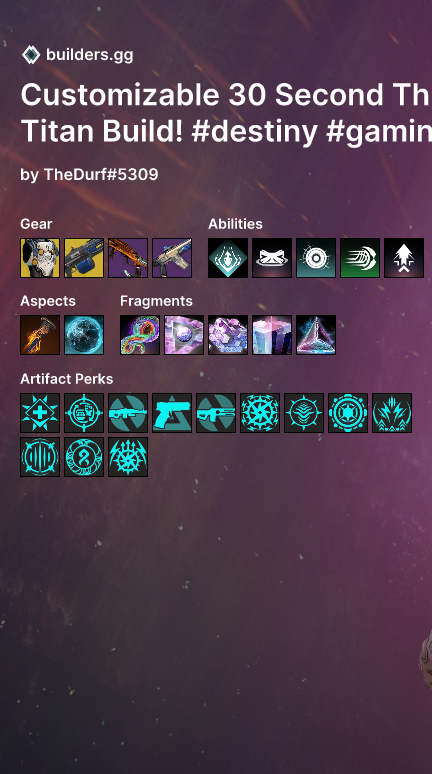
Task: Click the green melee charge ability icon
Action: pyautogui.click(x=360, y=258)
